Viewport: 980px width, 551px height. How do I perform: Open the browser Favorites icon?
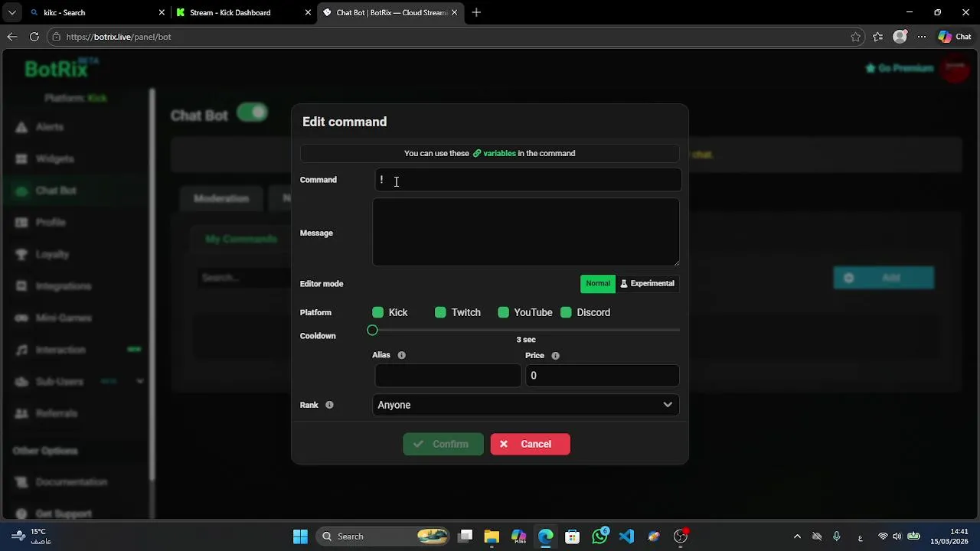878,37
